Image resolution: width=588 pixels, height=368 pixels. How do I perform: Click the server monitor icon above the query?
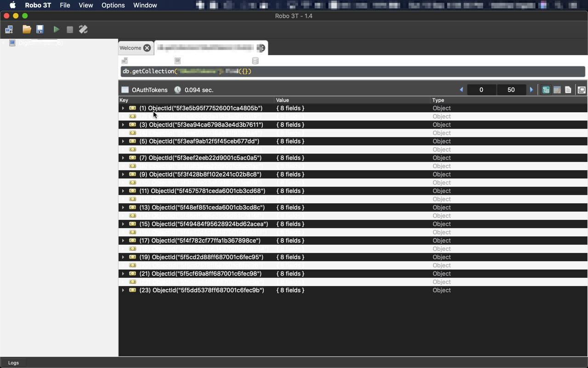click(x=178, y=61)
